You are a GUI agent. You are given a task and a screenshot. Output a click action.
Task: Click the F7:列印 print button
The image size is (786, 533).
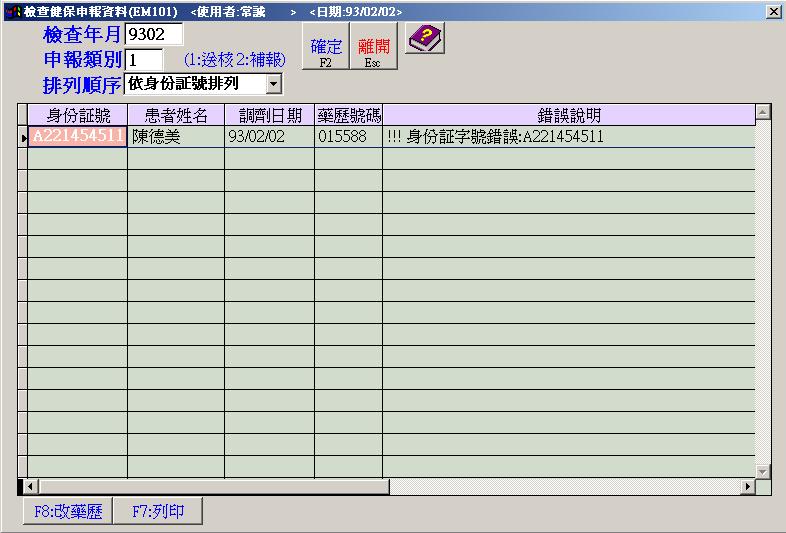click(x=157, y=512)
